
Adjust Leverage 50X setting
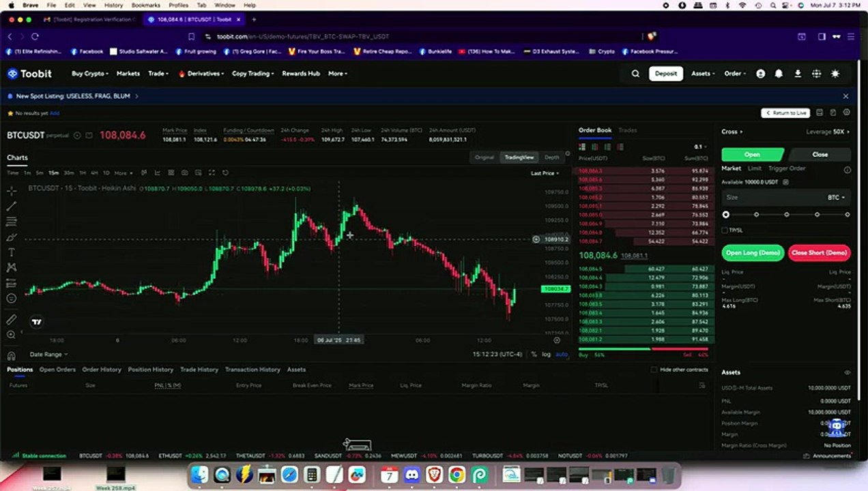click(x=828, y=132)
